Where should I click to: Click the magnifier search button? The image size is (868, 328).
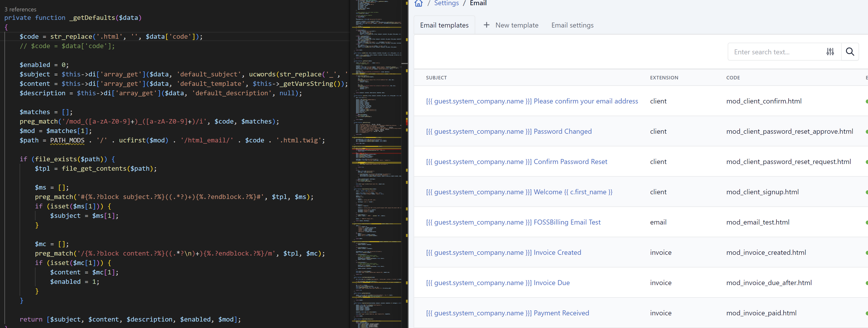pos(850,52)
